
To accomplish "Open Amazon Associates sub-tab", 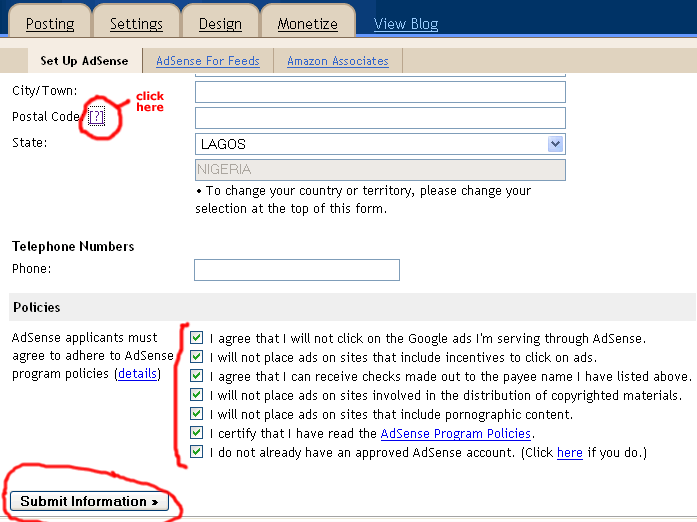I will 338,61.
